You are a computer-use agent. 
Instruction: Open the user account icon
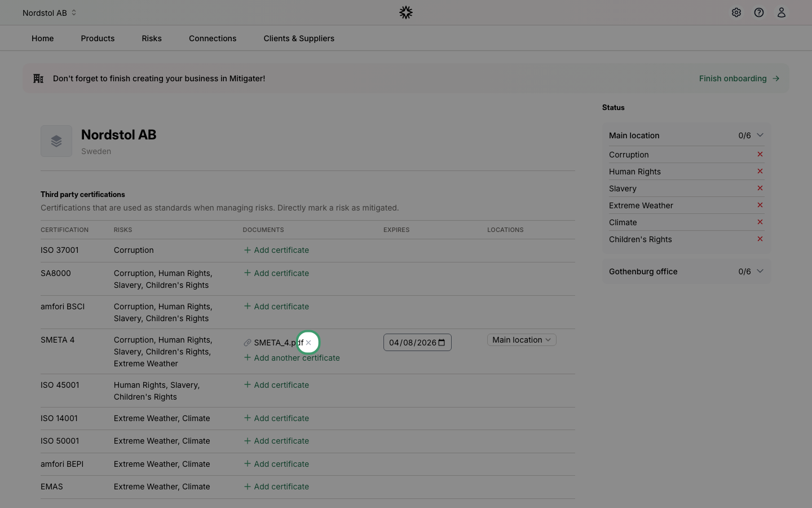[x=782, y=12]
